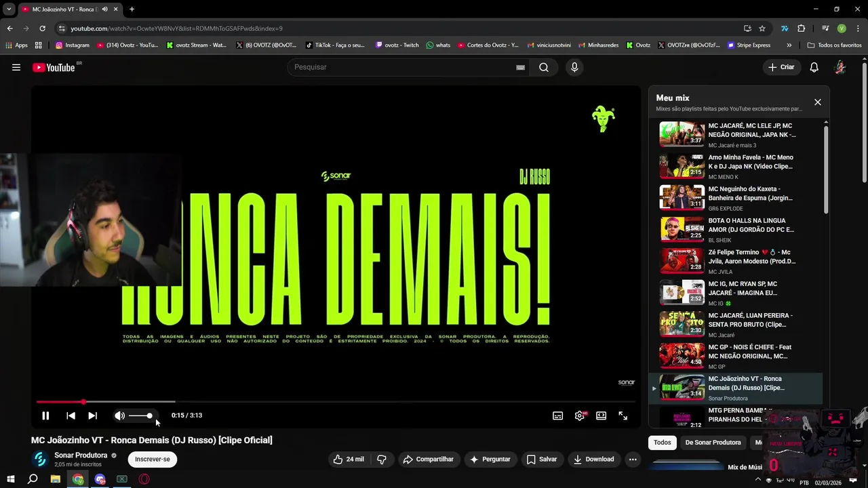Open the Compartilhar share dialog
868x488 pixels.
429,459
